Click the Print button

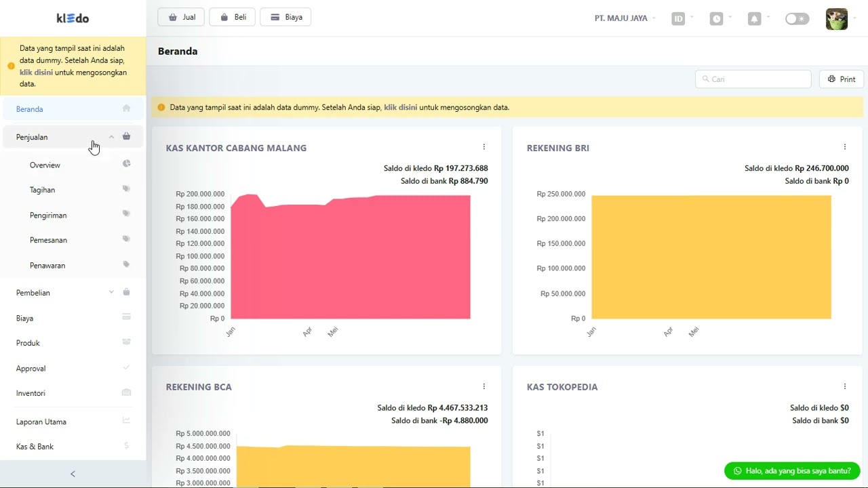pos(842,79)
